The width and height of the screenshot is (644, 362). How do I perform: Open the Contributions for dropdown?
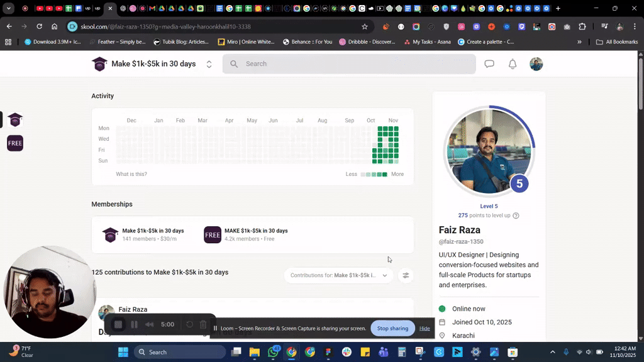coord(338,275)
